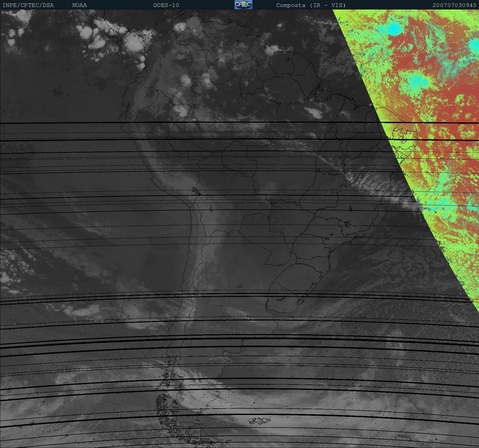Viewport: 479px width, 448px height.
Task: Click the NOAA label in header
Action: 79,5
